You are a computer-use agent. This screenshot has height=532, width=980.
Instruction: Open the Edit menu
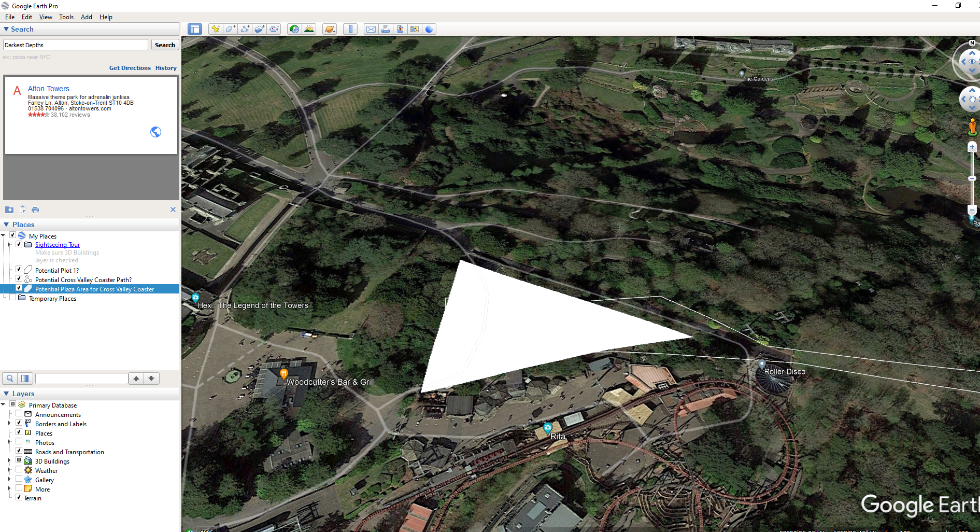click(x=27, y=17)
